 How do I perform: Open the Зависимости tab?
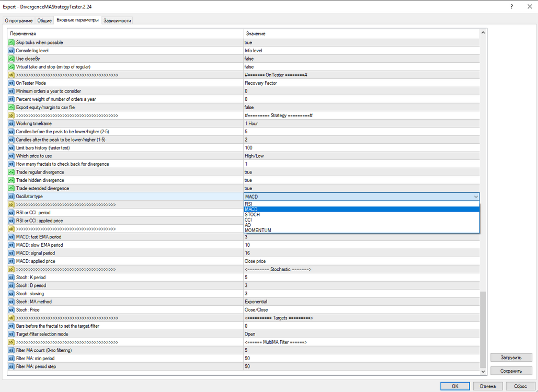point(117,20)
